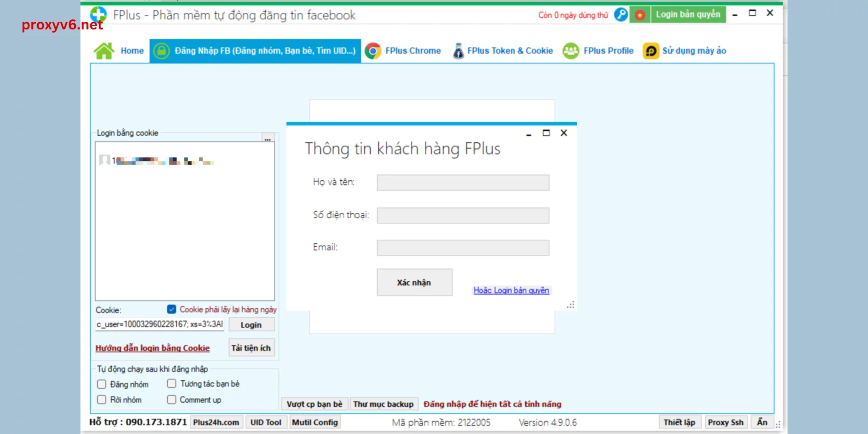This screenshot has height=434, width=868.
Task: Close the Thông tin khách hàng dialog
Action: (564, 133)
